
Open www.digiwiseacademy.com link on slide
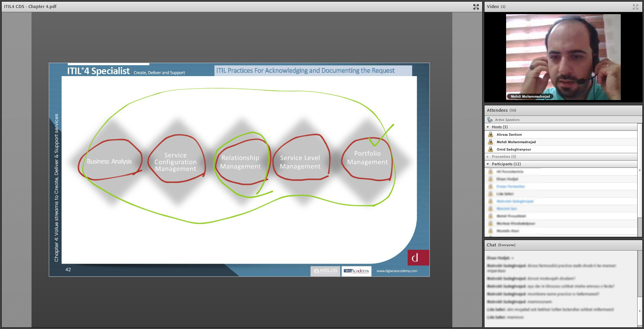397,271
